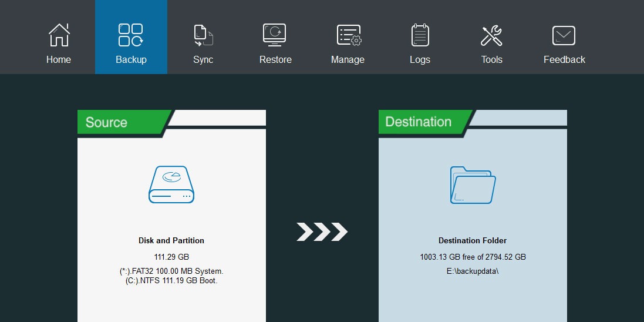
Task: Select the "Disk and Partition" title
Action: [x=171, y=240]
